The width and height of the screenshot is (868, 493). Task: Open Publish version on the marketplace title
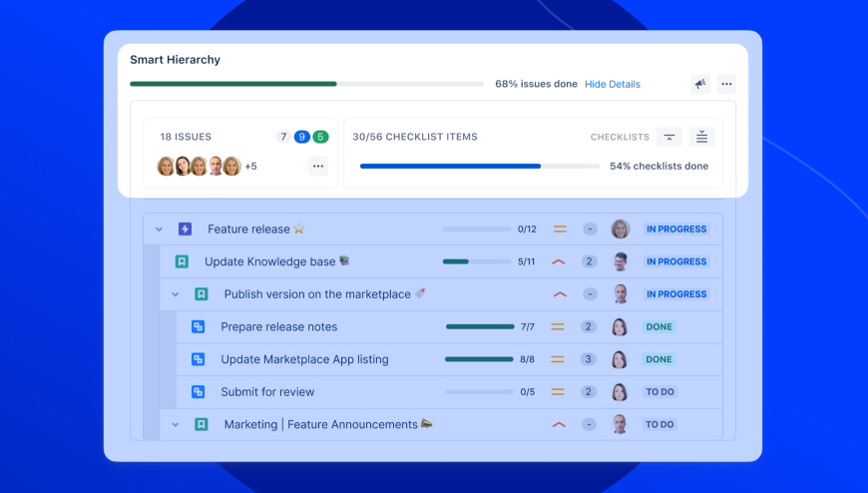317,294
